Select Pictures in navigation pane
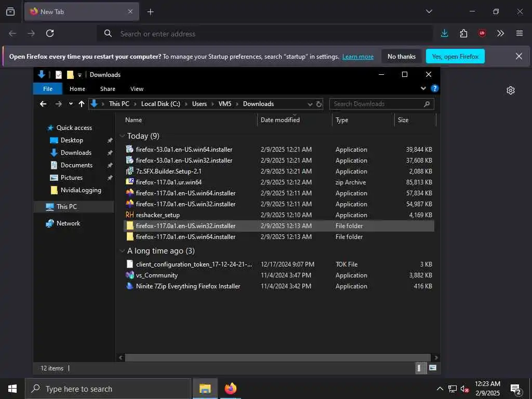 (71, 178)
